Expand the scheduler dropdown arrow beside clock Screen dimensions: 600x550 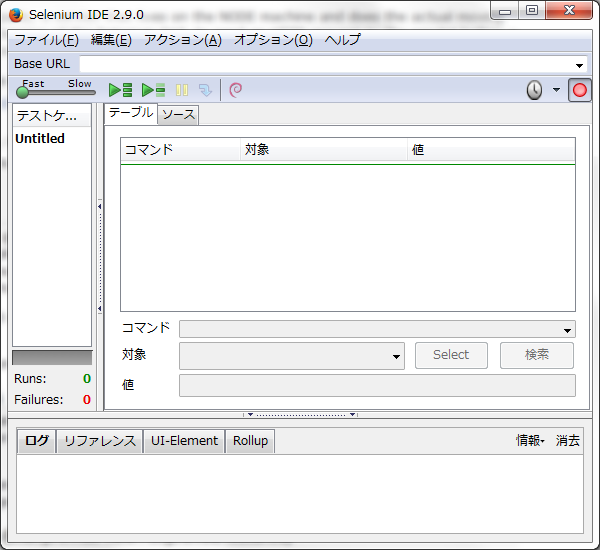click(x=556, y=90)
